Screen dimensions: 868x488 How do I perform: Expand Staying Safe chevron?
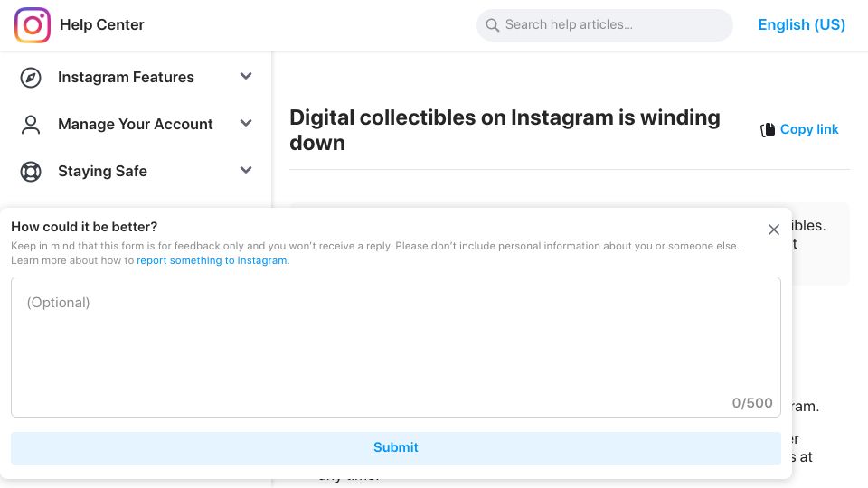(246, 171)
